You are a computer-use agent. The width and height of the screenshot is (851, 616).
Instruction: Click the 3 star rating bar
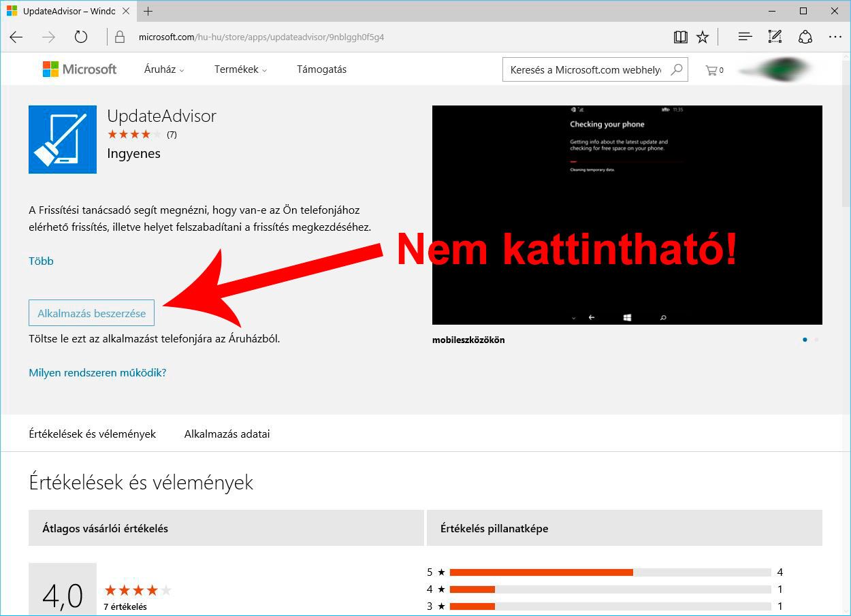[x=610, y=606]
